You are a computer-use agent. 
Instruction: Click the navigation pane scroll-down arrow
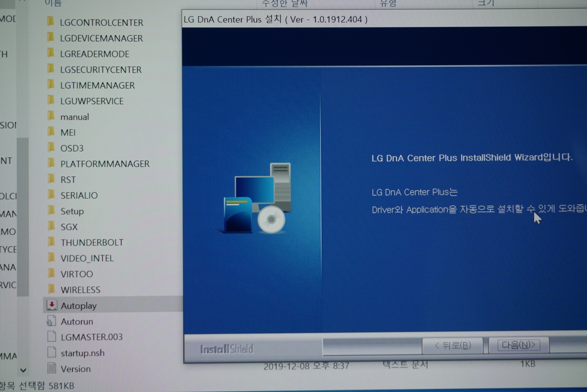coord(23,370)
